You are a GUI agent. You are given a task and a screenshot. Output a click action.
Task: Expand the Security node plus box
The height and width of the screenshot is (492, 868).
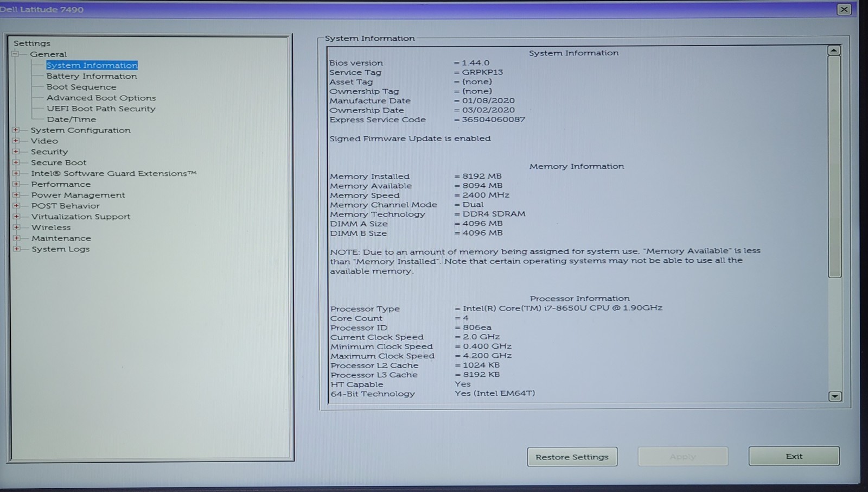click(x=16, y=152)
